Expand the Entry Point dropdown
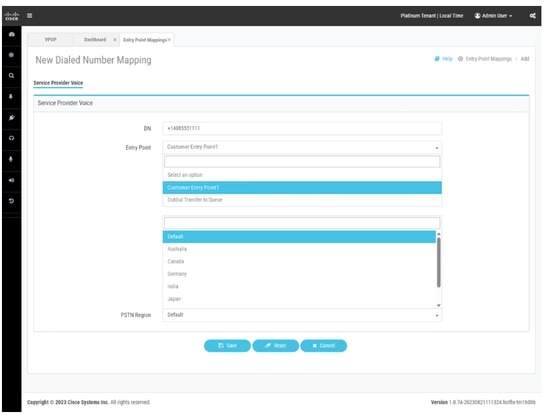This screenshot has height=416, width=546. [302, 147]
